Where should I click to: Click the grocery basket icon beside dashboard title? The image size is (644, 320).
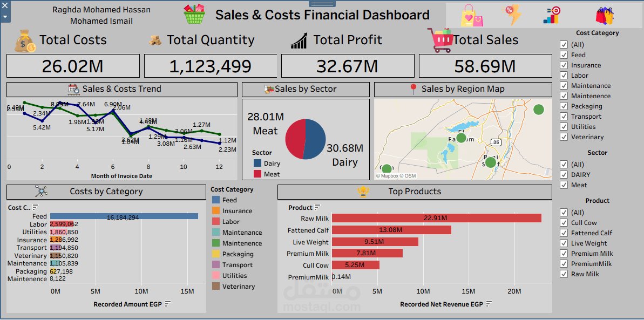195,15
